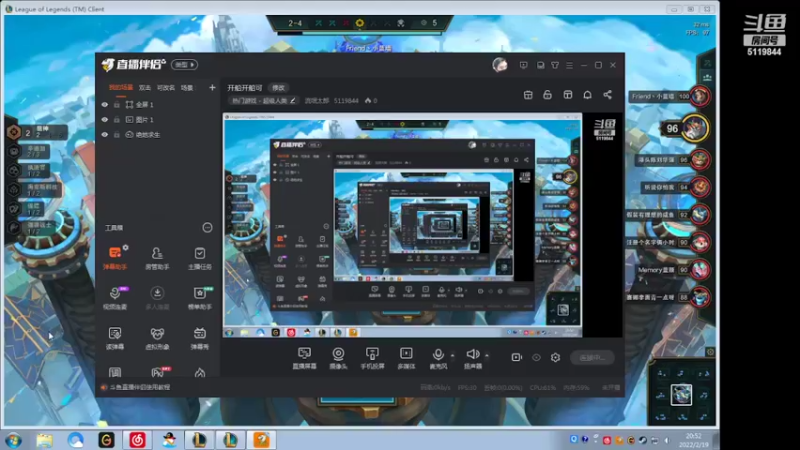Add 直播屏幕 screen capture source

pyautogui.click(x=304, y=358)
